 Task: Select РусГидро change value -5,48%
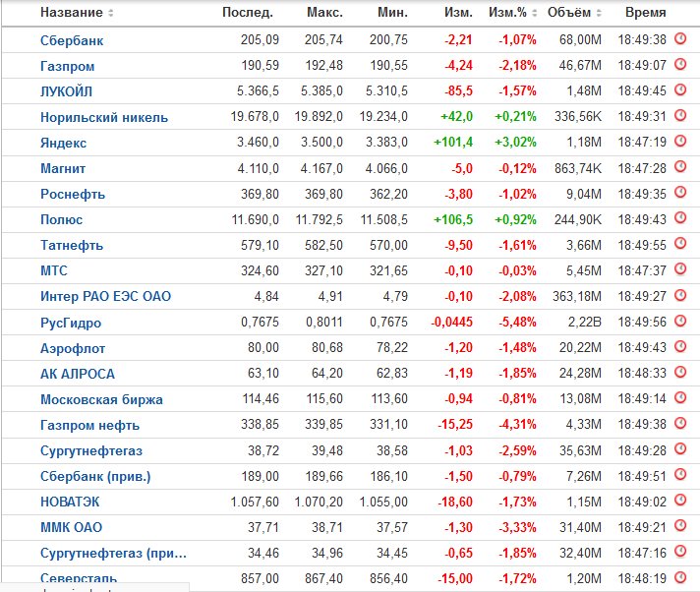pos(517,322)
